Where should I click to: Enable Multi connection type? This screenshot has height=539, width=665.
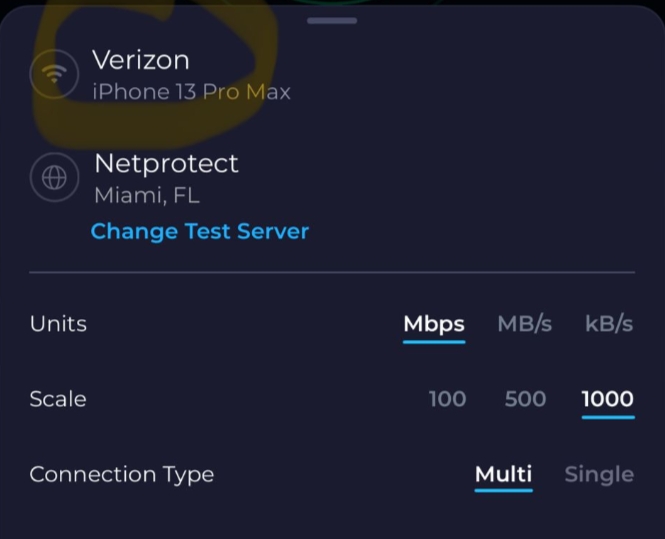[x=503, y=474]
